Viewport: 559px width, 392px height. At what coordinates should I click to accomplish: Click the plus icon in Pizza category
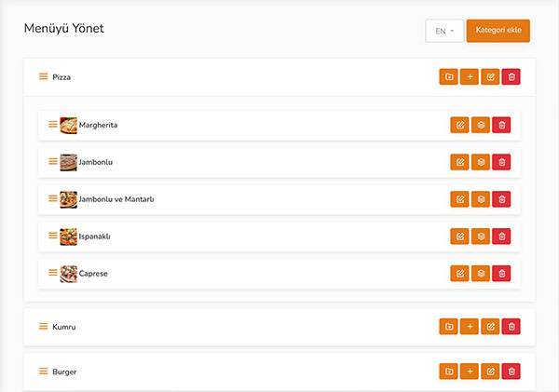[x=470, y=77]
